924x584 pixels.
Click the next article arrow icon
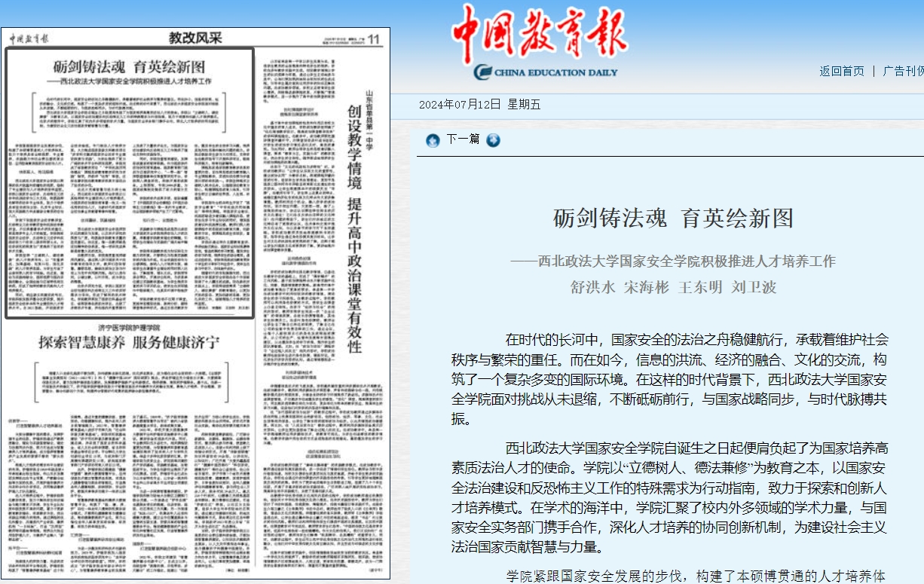pyautogui.click(x=493, y=140)
